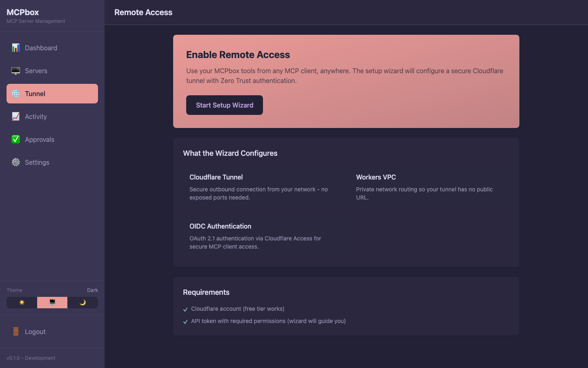Select the Dashboard bar chart icon

tap(16, 48)
